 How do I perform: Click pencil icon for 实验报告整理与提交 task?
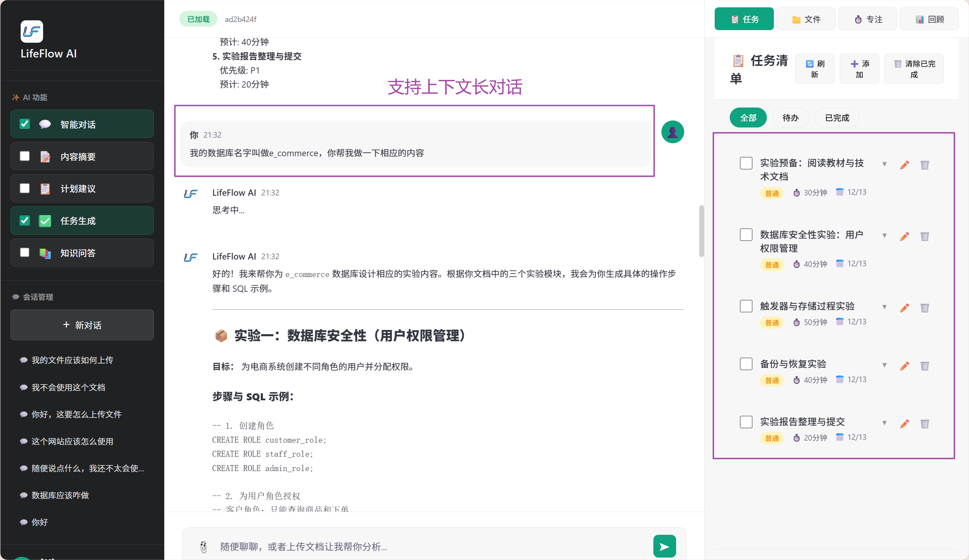click(905, 423)
